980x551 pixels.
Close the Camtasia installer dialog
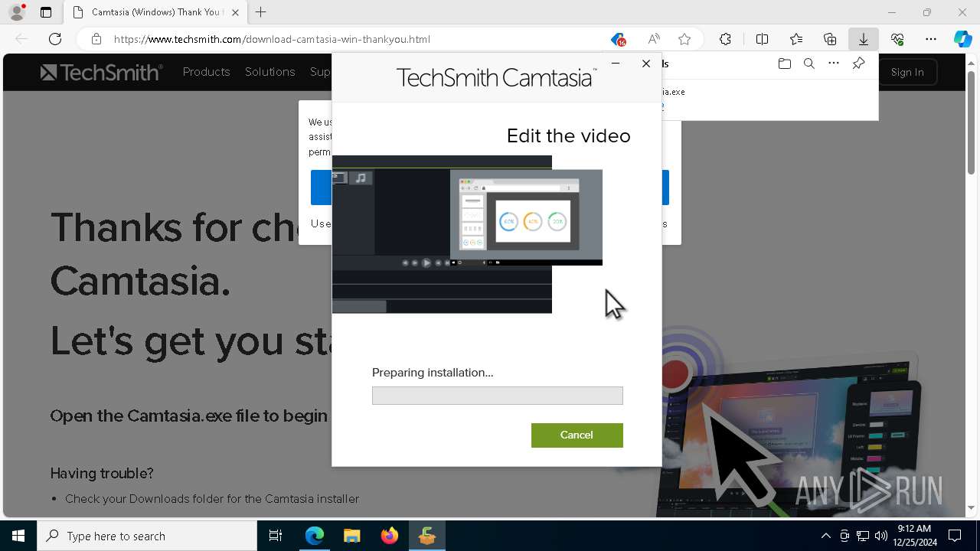pos(646,64)
